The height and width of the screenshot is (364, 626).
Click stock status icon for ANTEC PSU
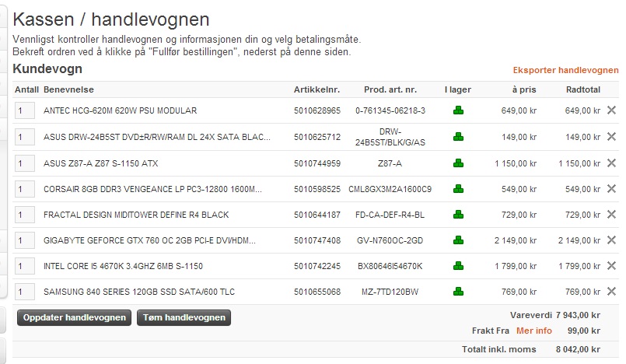[458, 110]
